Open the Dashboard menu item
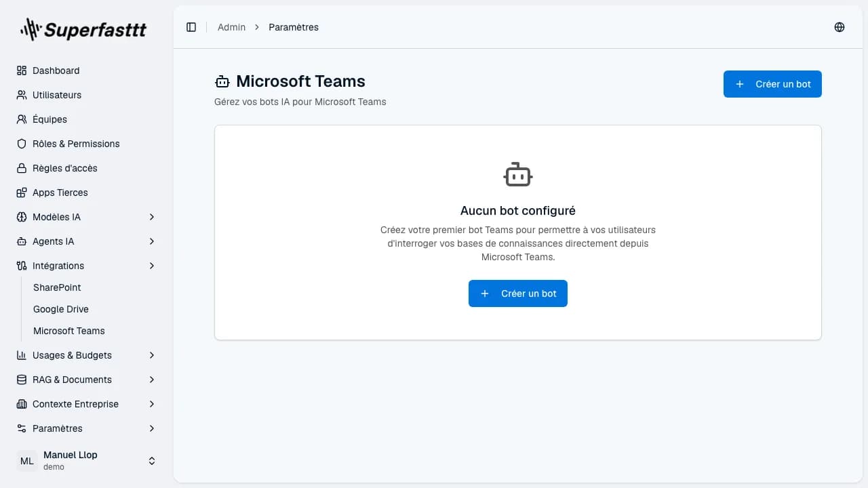Image resolution: width=868 pixels, height=488 pixels. point(87,70)
